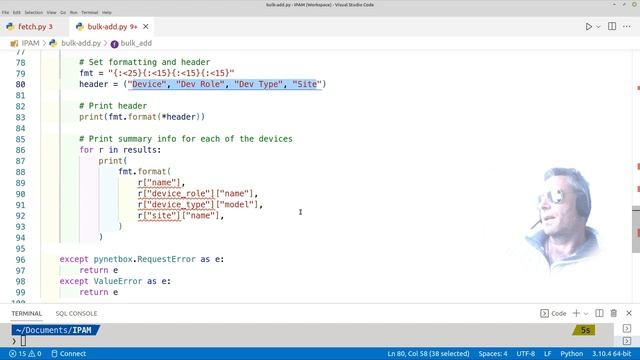
Task: Select the SQL CONSOLE panel tab
Action: point(76,313)
